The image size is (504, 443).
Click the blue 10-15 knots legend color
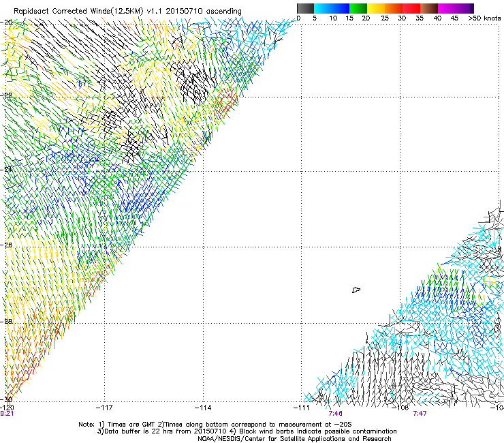341,8
